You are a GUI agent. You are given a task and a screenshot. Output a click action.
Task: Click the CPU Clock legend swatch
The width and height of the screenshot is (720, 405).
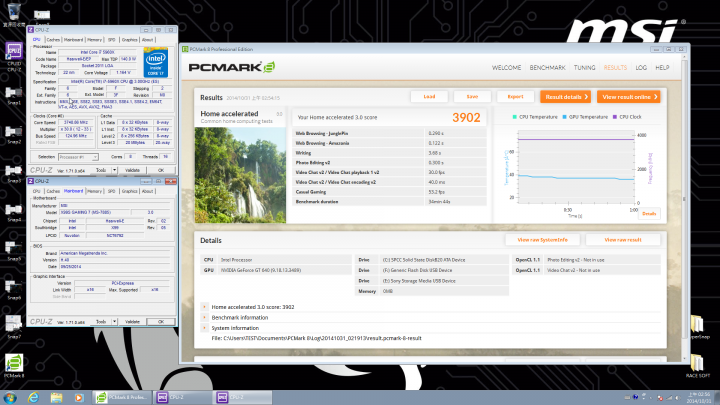pyautogui.click(x=615, y=117)
